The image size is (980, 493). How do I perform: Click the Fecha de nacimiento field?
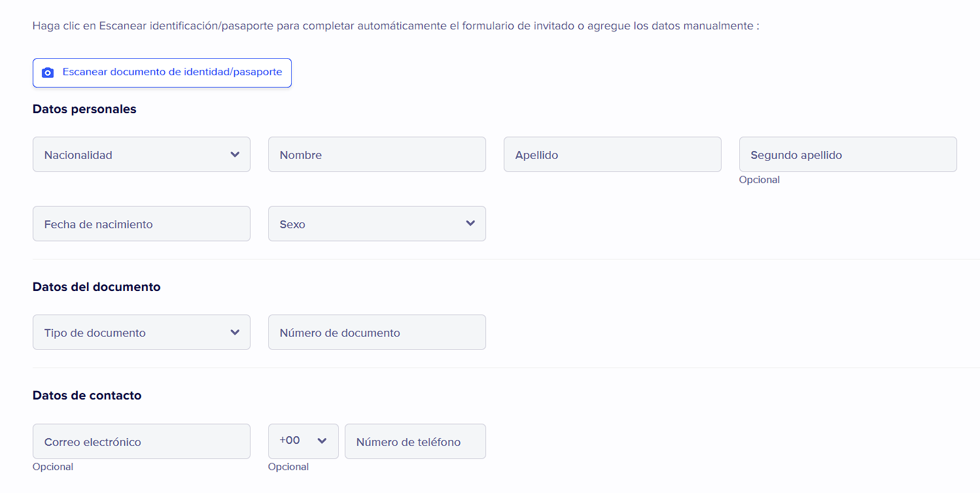141,224
